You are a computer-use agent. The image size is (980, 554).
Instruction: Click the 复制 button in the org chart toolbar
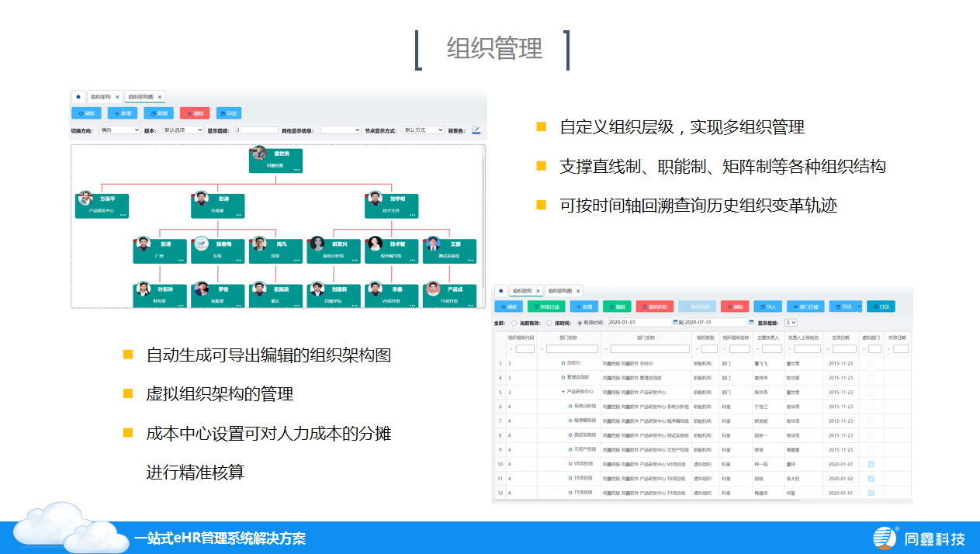click(x=158, y=113)
